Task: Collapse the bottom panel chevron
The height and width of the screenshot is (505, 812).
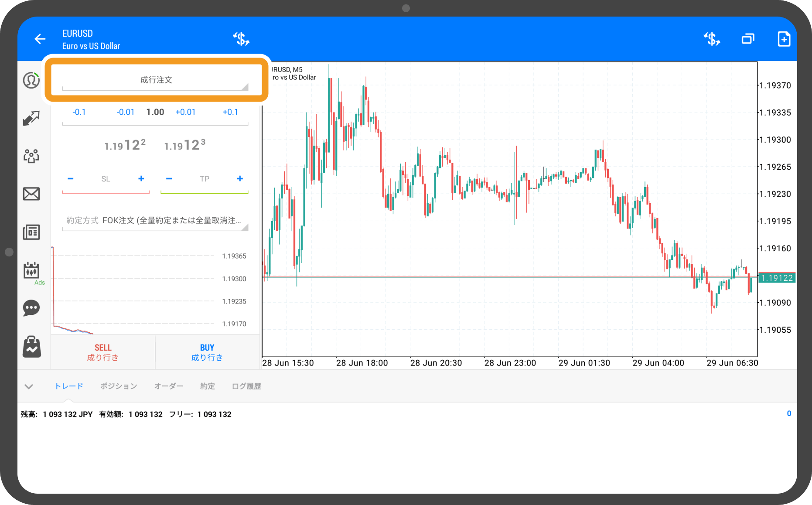Action: [29, 386]
